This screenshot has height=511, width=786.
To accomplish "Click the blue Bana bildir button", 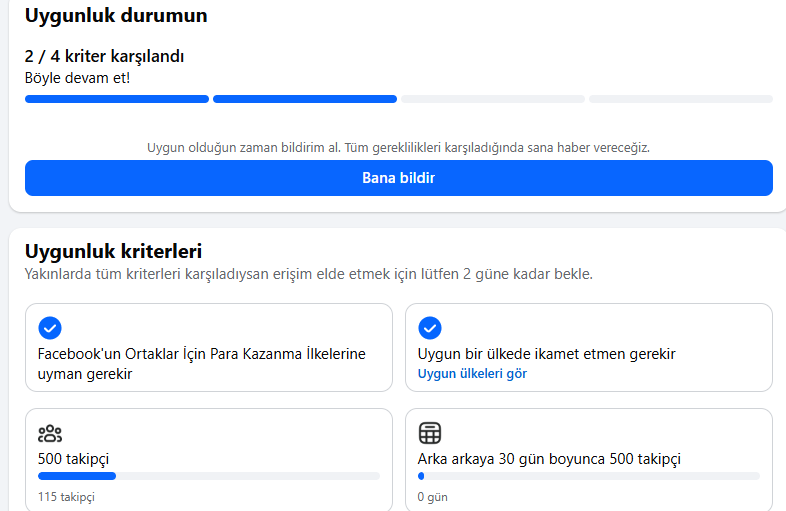I will (x=399, y=178).
